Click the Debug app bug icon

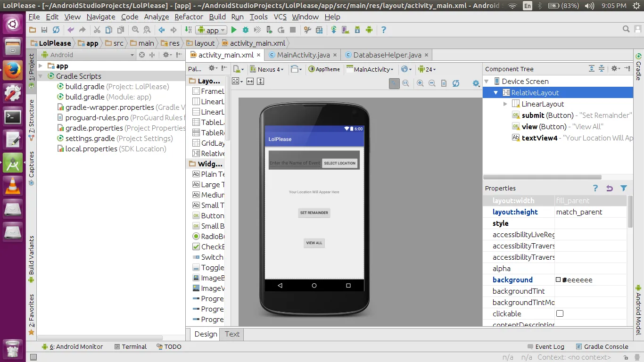pyautogui.click(x=246, y=30)
